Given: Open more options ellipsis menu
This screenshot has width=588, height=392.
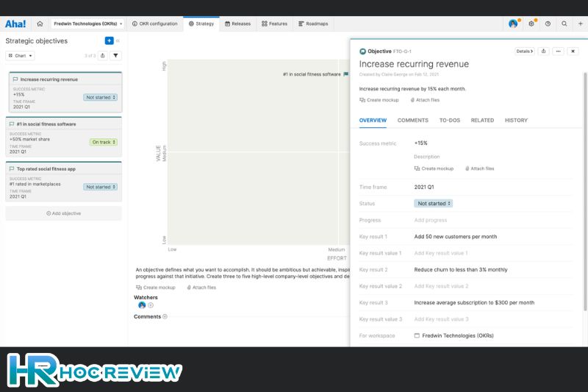Looking at the screenshot, I should pos(559,51).
